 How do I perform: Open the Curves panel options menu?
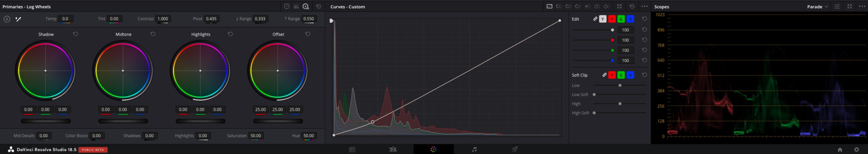[x=645, y=6]
